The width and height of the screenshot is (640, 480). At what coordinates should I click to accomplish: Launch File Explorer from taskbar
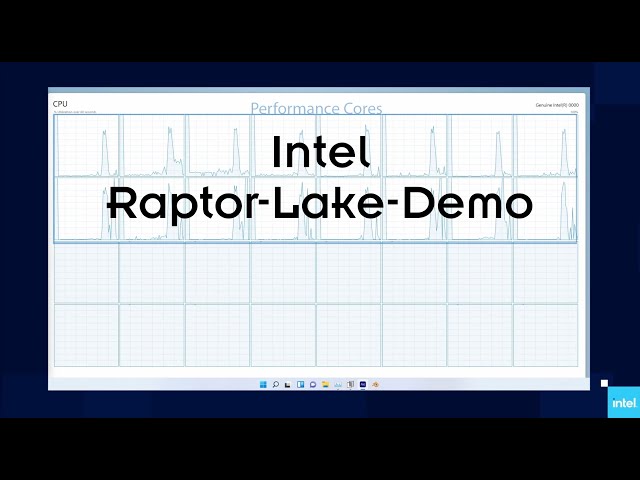[x=325, y=384]
